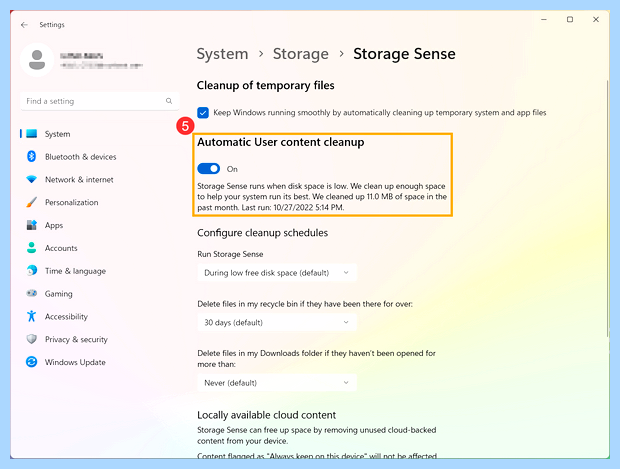Open the recycle bin 30 days dropdown
This screenshot has height=469, width=620.
point(277,322)
